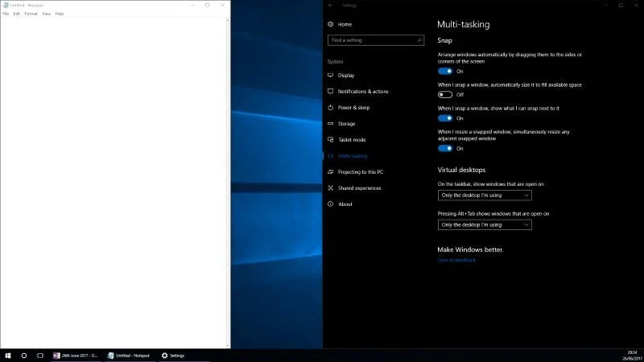Open Projecting to this PC page
Image resolution: width=644 pixels, height=362 pixels.
pos(361,172)
